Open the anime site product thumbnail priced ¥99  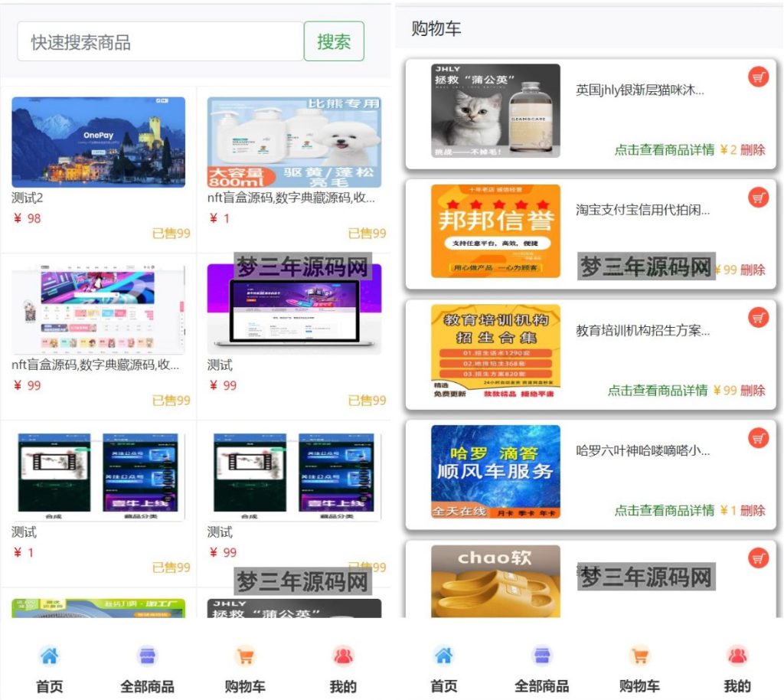99,309
